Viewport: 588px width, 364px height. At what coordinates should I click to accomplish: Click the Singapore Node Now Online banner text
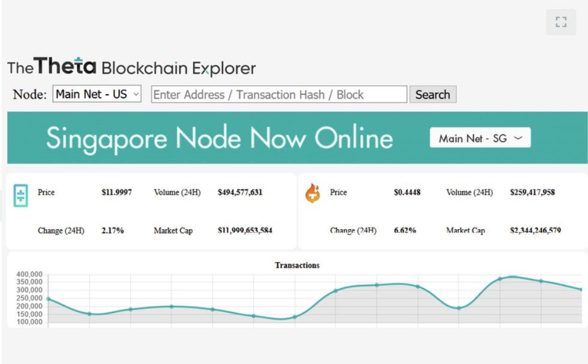coord(220,139)
